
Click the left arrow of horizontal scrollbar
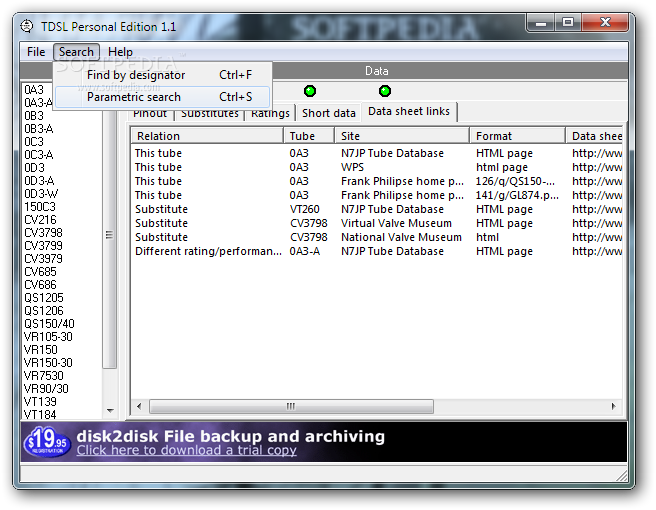(x=139, y=406)
